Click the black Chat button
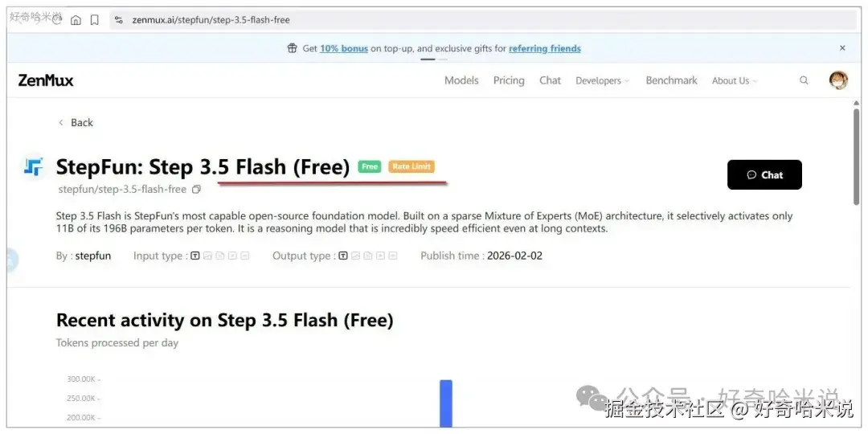This screenshot has height=434, width=868. pos(764,175)
